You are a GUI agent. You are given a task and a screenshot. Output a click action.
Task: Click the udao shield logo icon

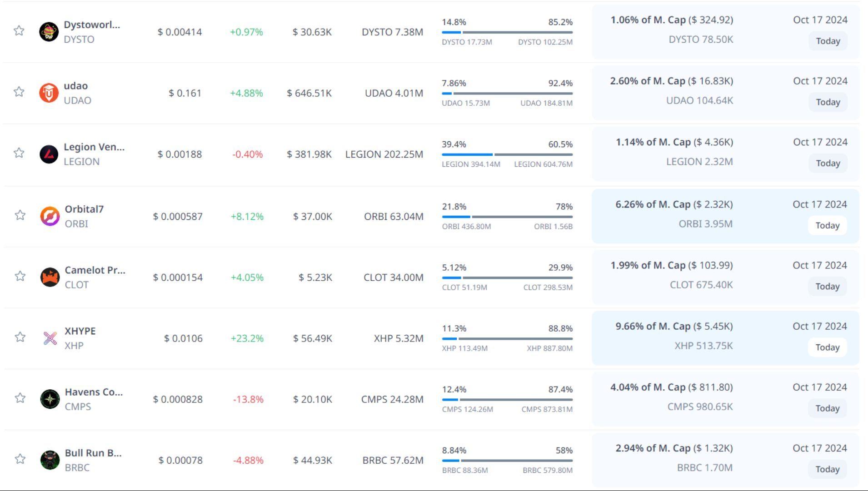[x=49, y=93]
